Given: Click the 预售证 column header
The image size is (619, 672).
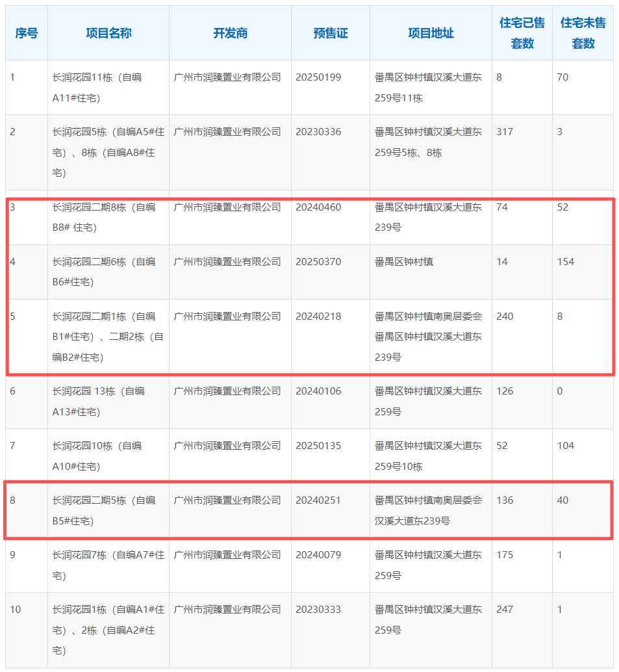Looking at the screenshot, I should 330,33.
